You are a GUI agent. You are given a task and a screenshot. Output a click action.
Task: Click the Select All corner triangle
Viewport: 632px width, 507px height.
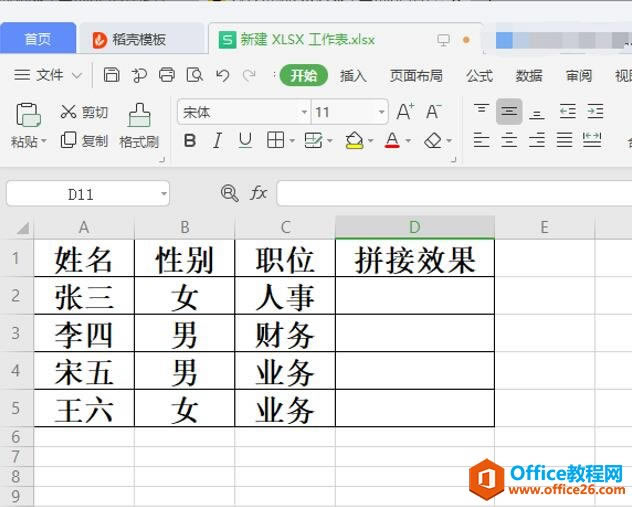pos(23,228)
